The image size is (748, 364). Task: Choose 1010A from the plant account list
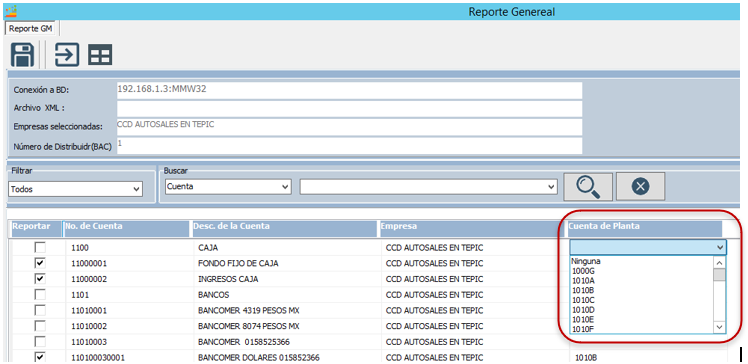583,281
